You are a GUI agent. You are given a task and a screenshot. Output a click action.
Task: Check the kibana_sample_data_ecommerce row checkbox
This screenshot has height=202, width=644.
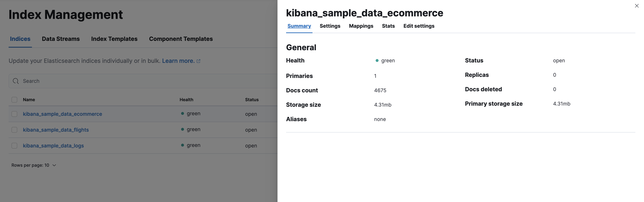(14, 114)
